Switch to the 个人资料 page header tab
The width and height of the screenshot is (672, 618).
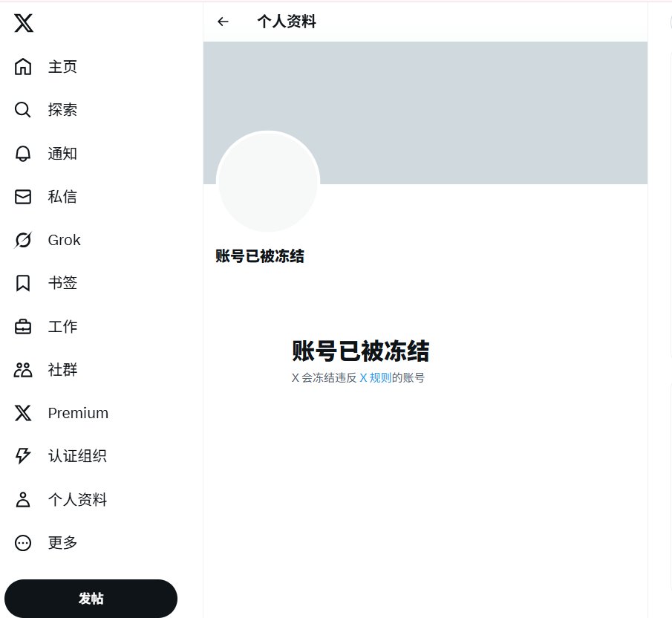coord(288,22)
